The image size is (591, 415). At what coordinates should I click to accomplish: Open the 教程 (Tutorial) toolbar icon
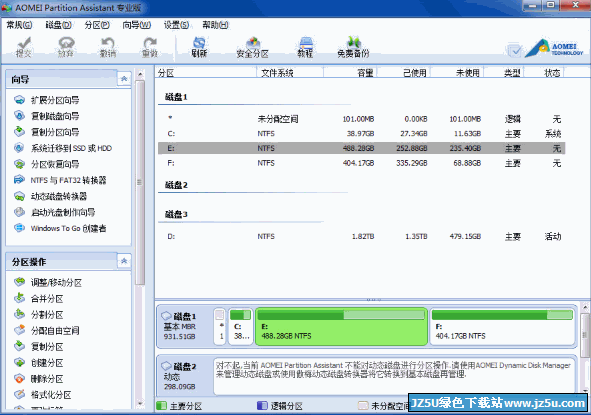pyautogui.click(x=305, y=47)
